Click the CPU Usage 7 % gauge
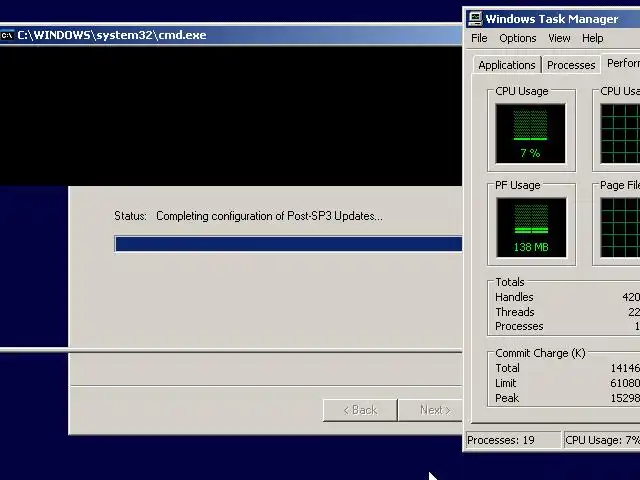Screen dimensions: 640x480 point(531,134)
